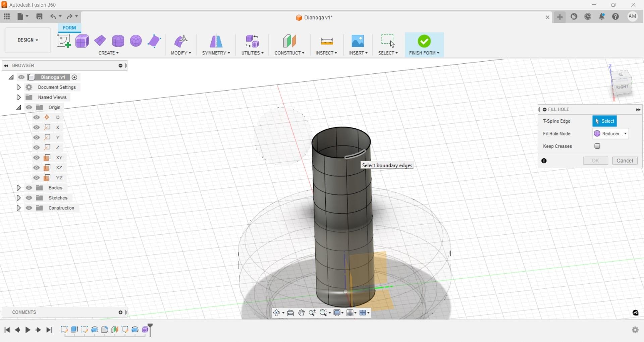Select the Sphere primitive tool
644x342 pixels.
click(x=136, y=41)
